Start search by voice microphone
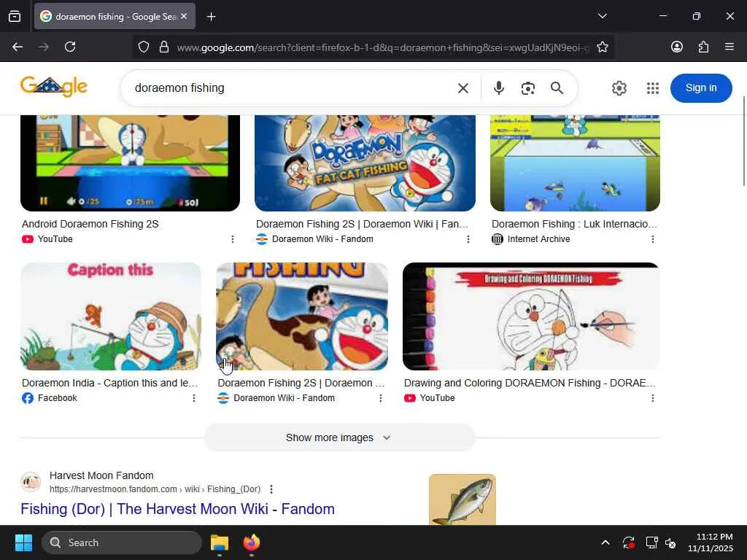 (499, 88)
